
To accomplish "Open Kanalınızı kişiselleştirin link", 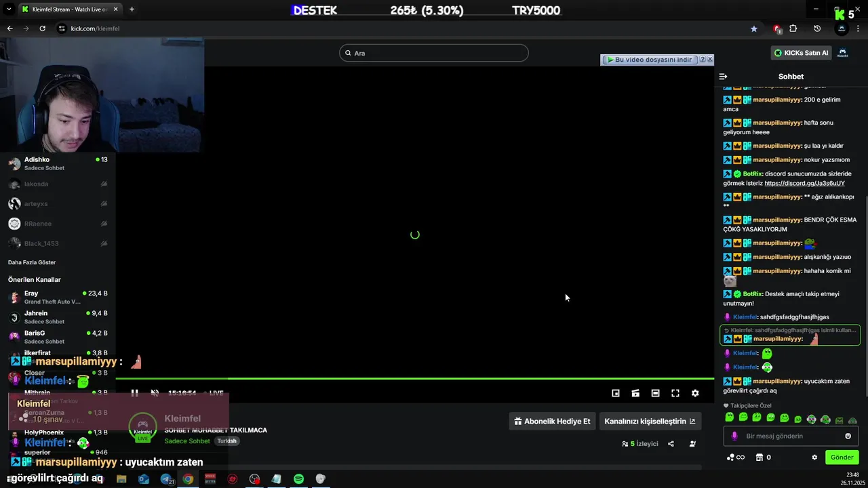I will [650, 421].
